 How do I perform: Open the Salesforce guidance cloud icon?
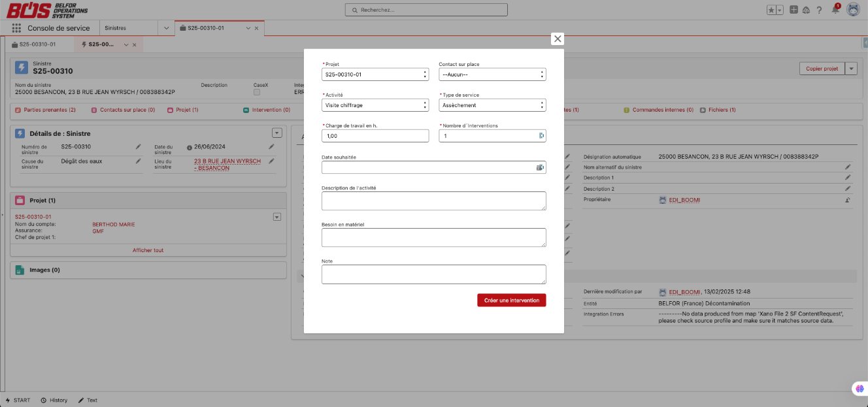tap(806, 10)
